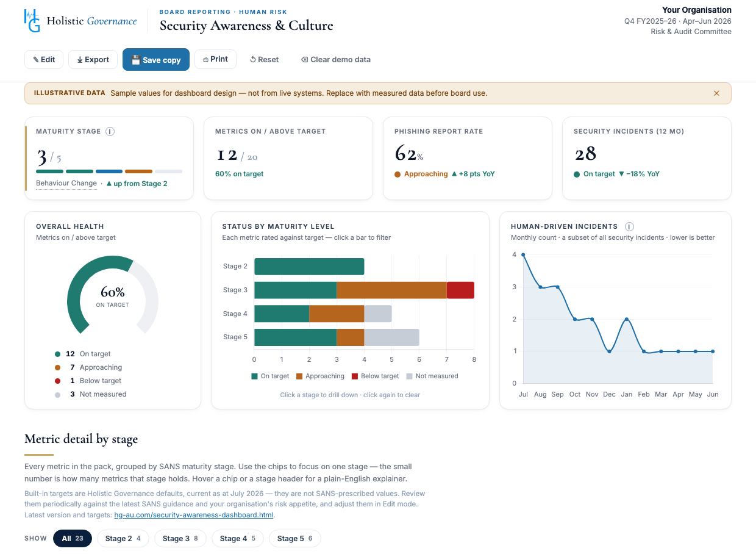The image size is (756, 554).
Task: Click the Edit button
Action: click(x=44, y=60)
